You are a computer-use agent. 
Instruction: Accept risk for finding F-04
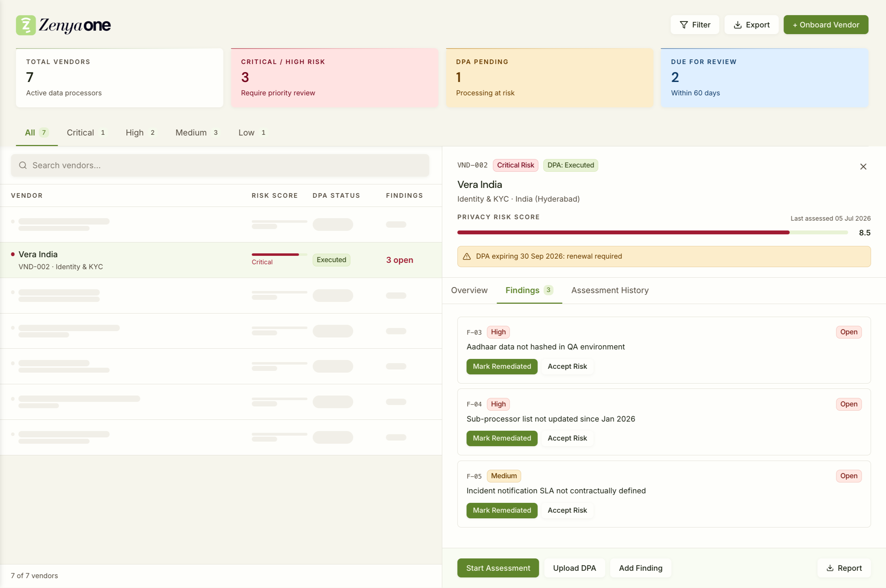[567, 438]
